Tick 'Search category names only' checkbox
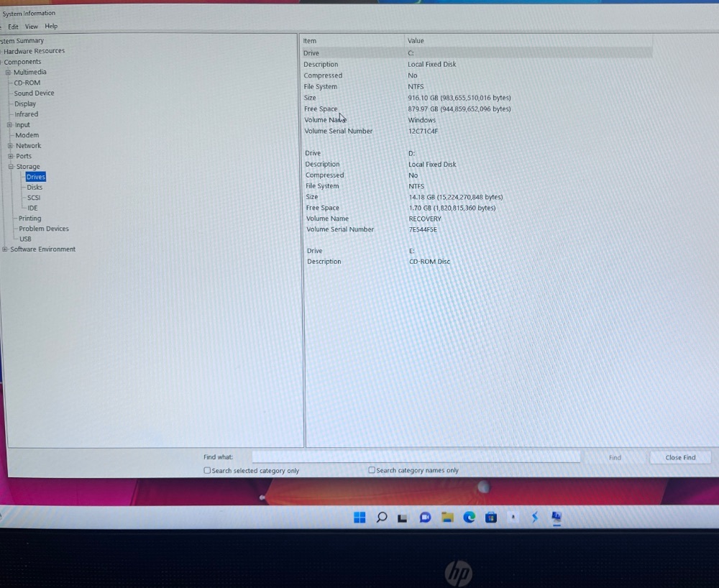 tap(372, 470)
